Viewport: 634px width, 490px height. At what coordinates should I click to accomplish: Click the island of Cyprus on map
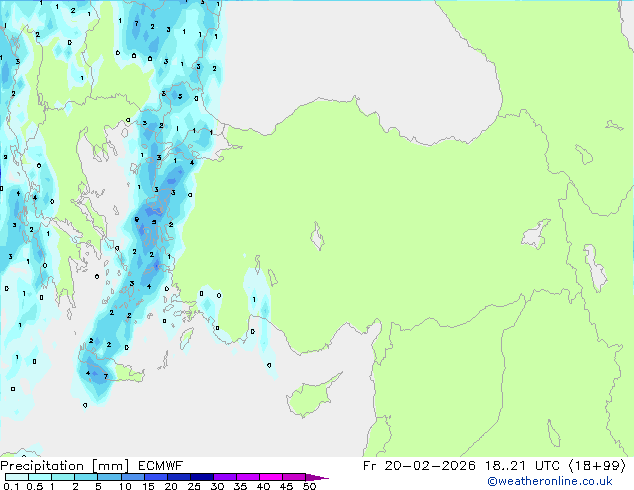(x=309, y=396)
